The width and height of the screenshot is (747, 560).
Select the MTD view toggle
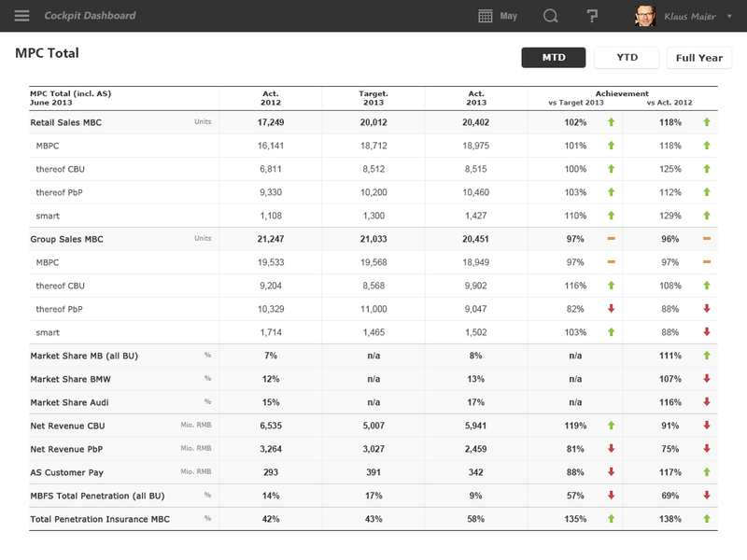(x=554, y=58)
